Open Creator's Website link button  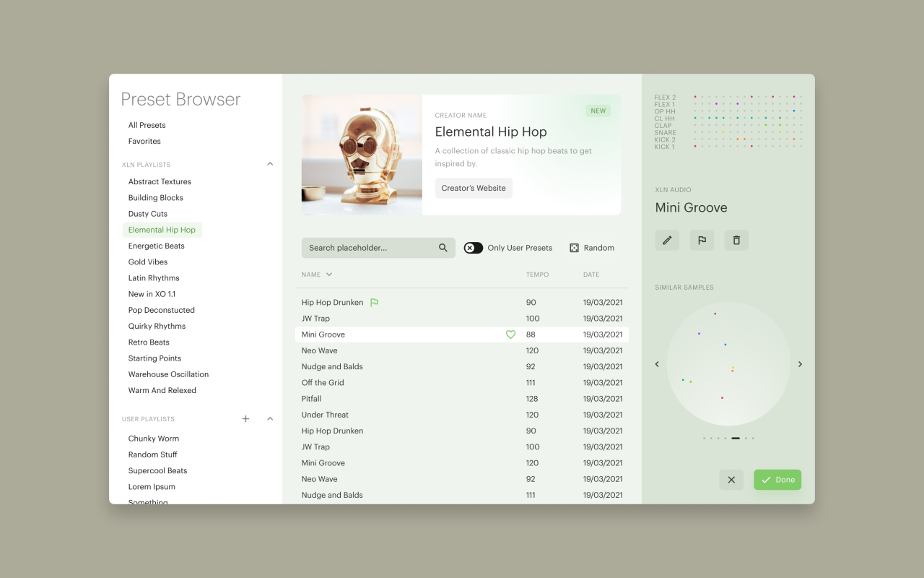click(474, 188)
